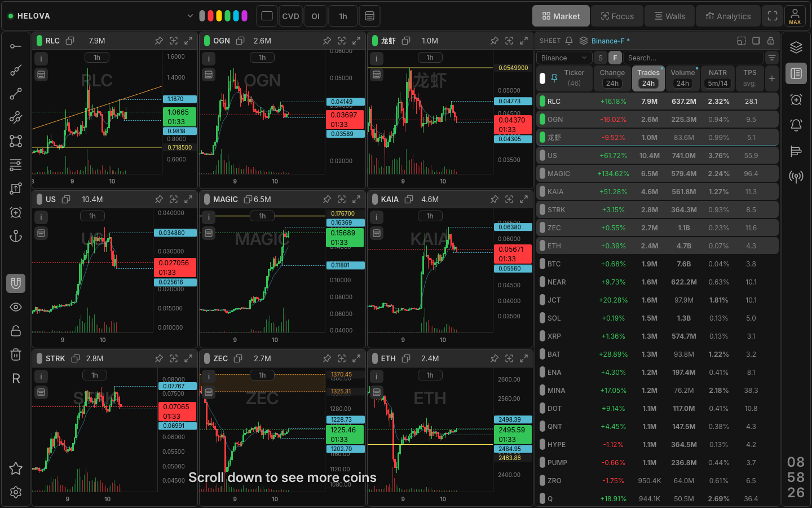This screenshot has width=812, height=508.
Task: Pin the RLC chart
Action: pos(159,41)
